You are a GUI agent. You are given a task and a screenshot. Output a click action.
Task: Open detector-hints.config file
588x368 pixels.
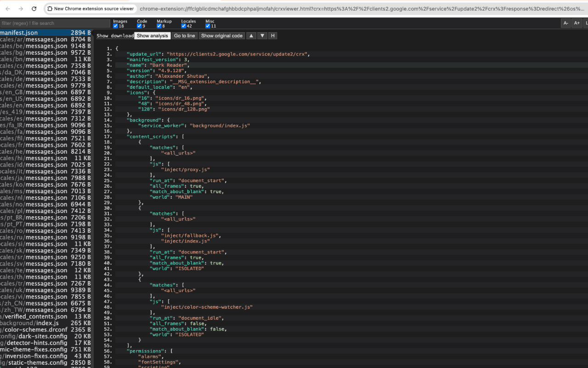click(46, 343)
